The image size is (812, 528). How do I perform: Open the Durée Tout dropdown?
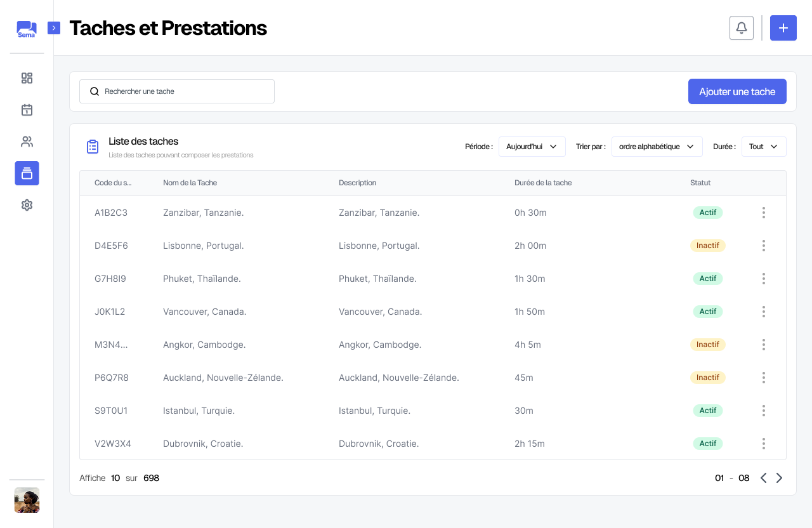coord(764,147)
